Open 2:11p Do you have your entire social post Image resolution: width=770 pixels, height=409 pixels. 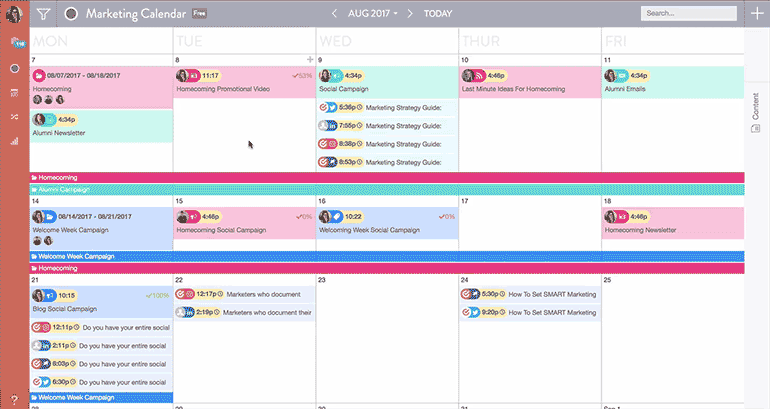click(101, 346)
